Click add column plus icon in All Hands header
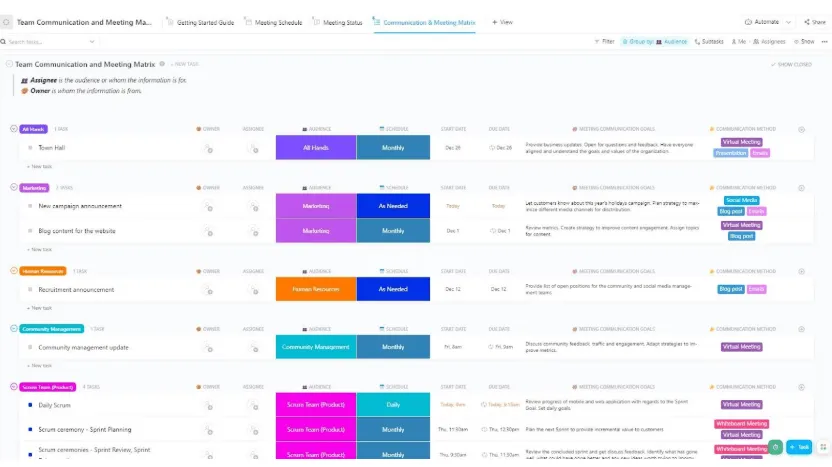 coord(801,129)
